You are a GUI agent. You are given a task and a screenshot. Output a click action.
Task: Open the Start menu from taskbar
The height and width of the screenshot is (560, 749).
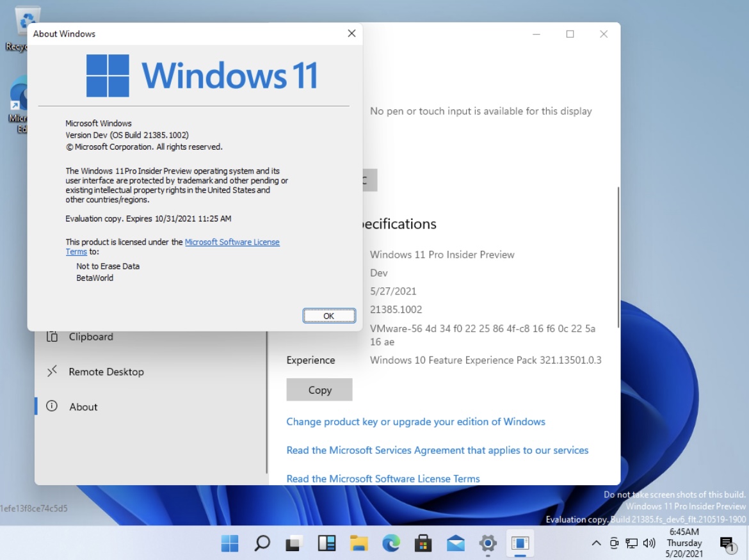(230, 543)
